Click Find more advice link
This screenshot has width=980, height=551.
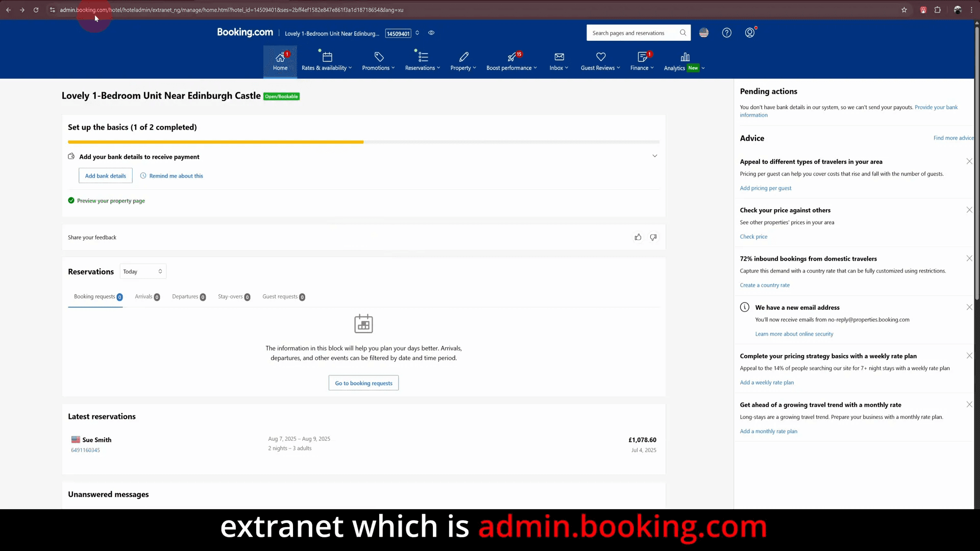pos(953,138)
